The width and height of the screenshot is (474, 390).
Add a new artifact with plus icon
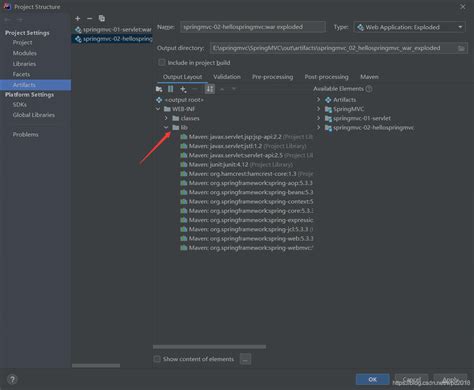78,19
